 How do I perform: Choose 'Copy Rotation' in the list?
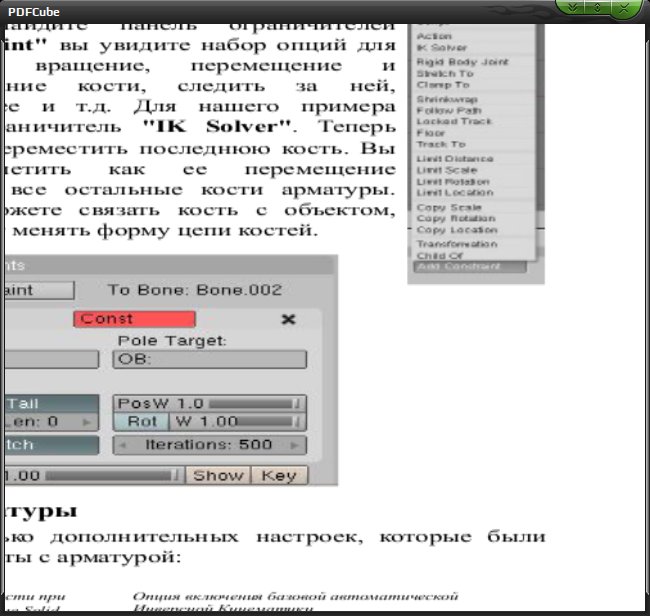pos(456,218)
